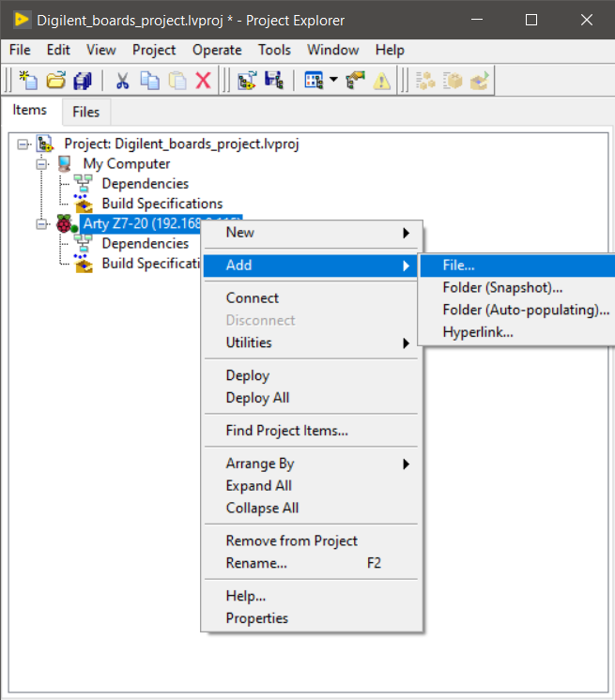Select Deploy in the context menu

pyautogui.click(x=312, y=375)
